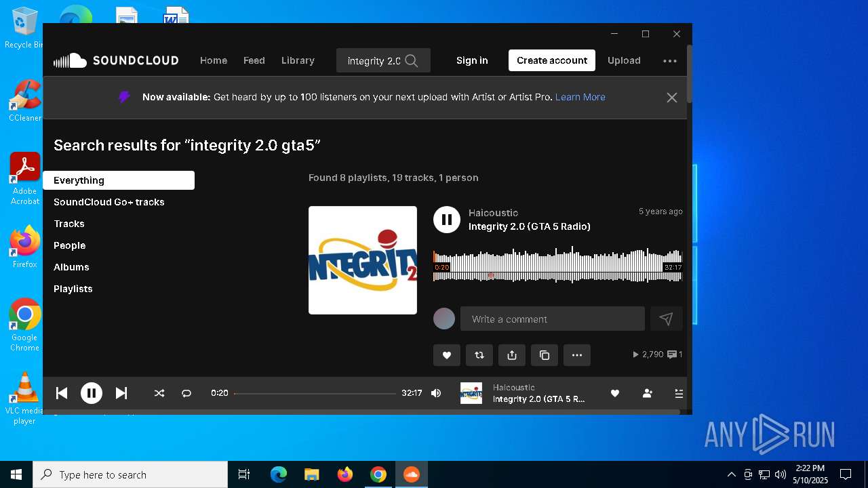Open Haicoustic in the player bar

click(514, 388)
